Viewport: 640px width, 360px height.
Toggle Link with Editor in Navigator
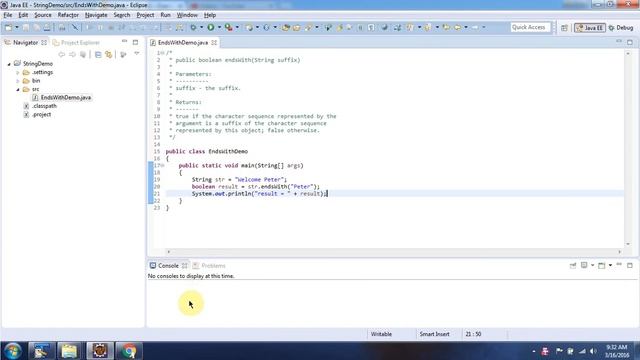[109, 54]
